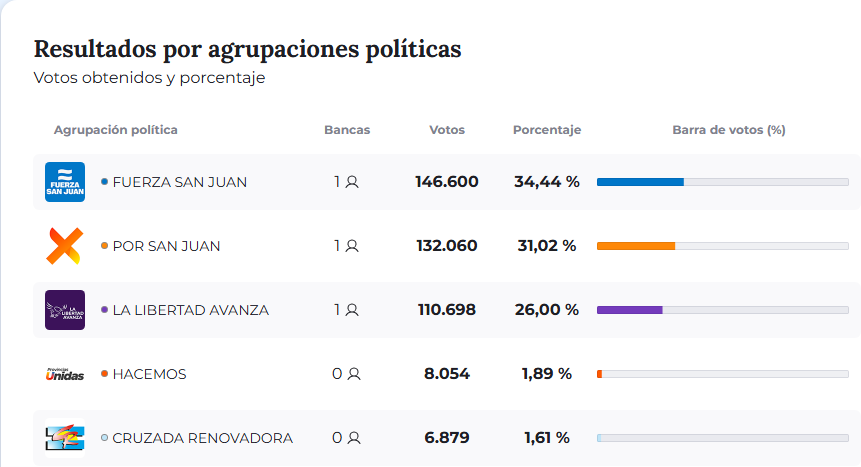Click the Por San Juan X logo
The image size is (861, 467).
pyautogui.click(x=65, y=246)
